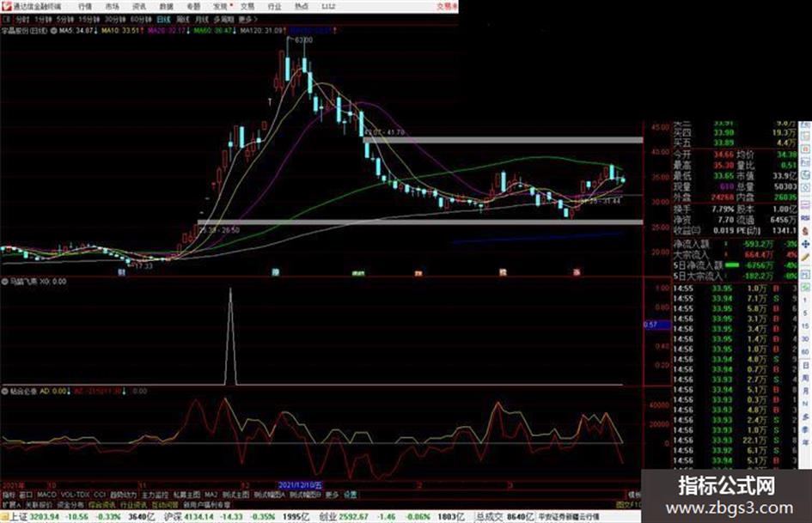Select the 月线 monthly chart tab
Viewport: 812px width, 523px height.
click(201, 19)
